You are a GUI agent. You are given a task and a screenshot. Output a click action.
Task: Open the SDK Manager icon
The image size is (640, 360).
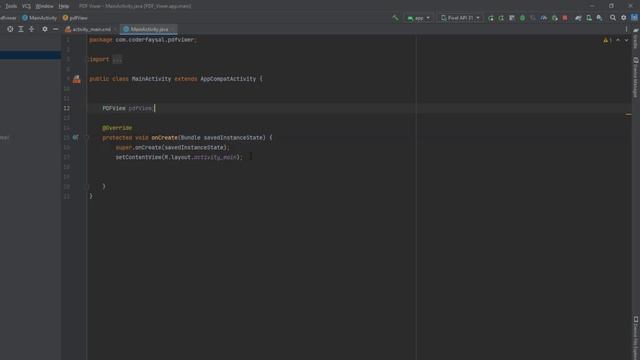point(600,18)
